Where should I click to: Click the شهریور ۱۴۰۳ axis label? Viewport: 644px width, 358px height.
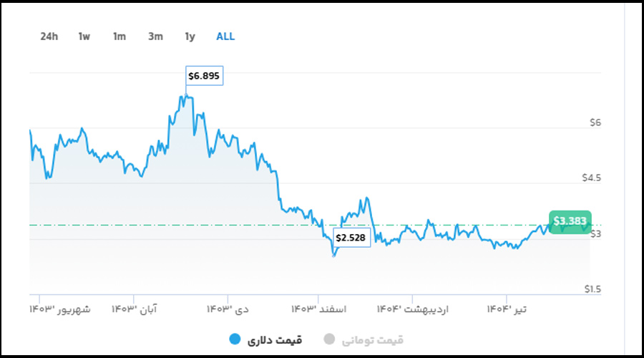point(61,309)
